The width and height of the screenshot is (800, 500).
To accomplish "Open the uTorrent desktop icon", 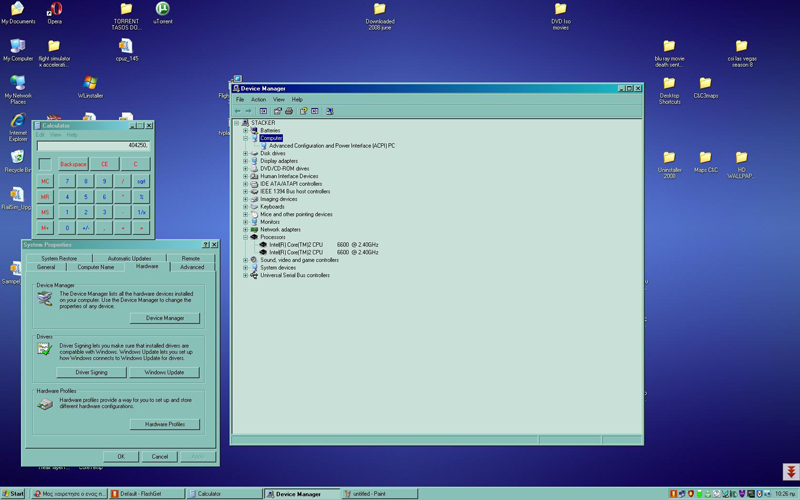I will click(162, 13).
